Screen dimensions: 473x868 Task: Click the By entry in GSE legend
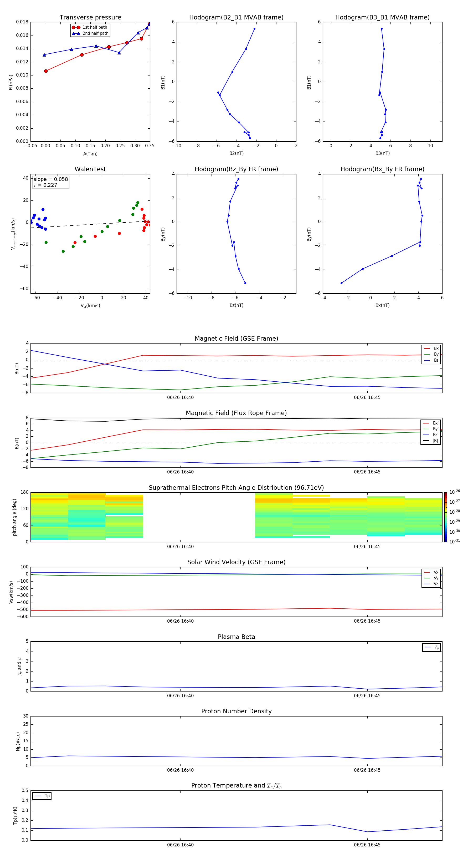pos(431,354)
